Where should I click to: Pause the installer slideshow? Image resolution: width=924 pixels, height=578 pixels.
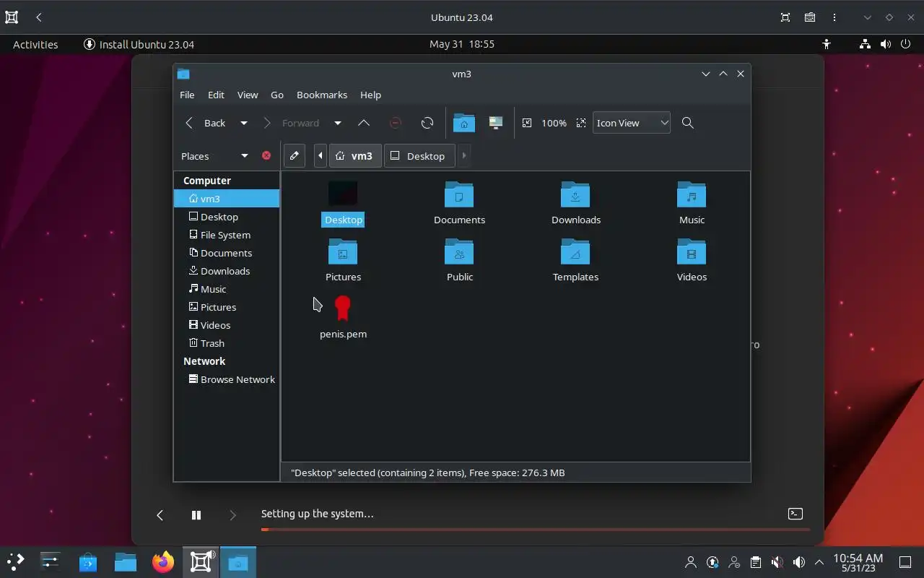coord(196,515)
